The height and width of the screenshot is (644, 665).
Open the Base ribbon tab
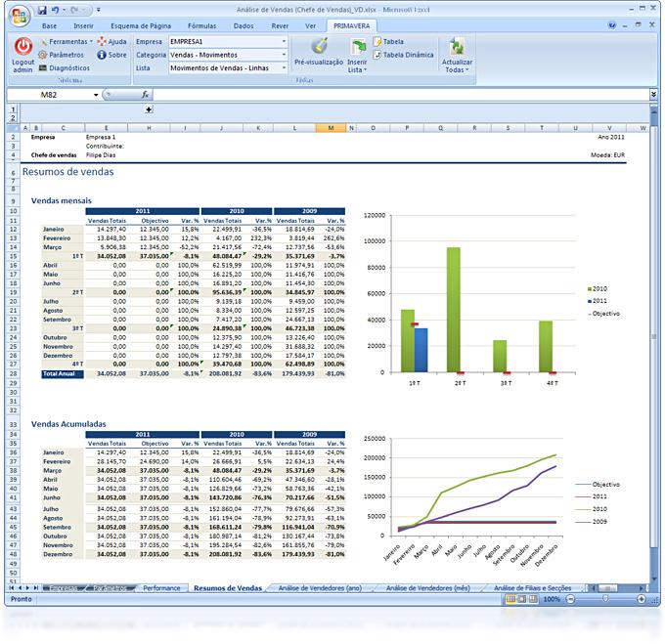(49, 25)
